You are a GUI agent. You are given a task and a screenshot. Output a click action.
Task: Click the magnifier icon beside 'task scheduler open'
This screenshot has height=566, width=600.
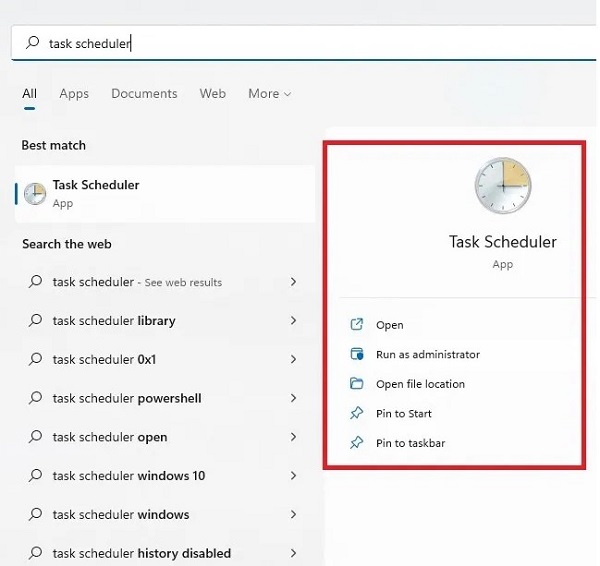[35, 437]
